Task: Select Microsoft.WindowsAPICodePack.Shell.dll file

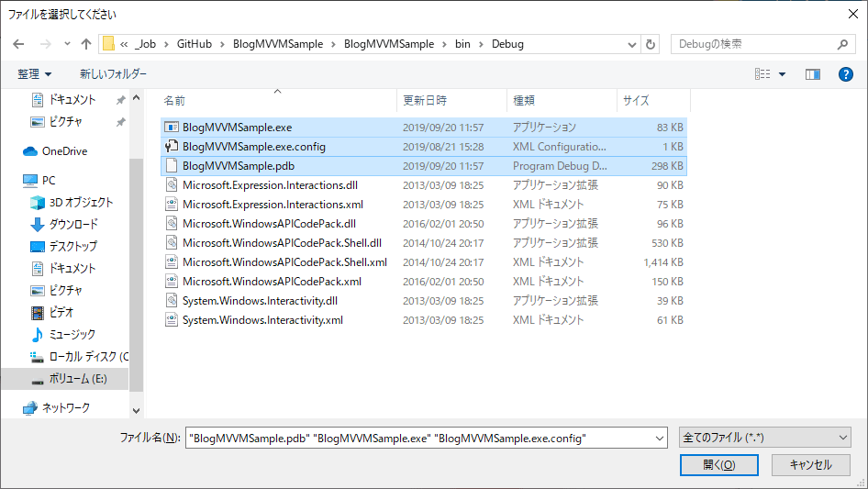Action: pos(282,243)
